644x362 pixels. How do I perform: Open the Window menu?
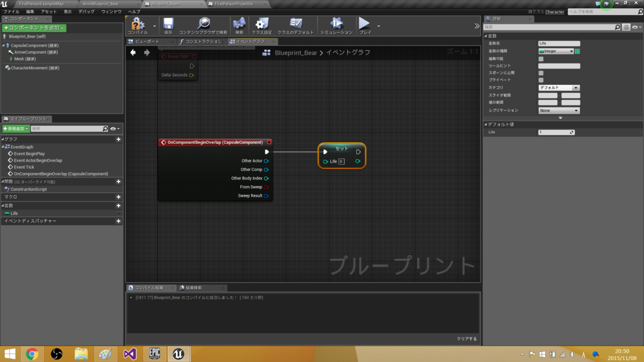(x=111, y=11)
